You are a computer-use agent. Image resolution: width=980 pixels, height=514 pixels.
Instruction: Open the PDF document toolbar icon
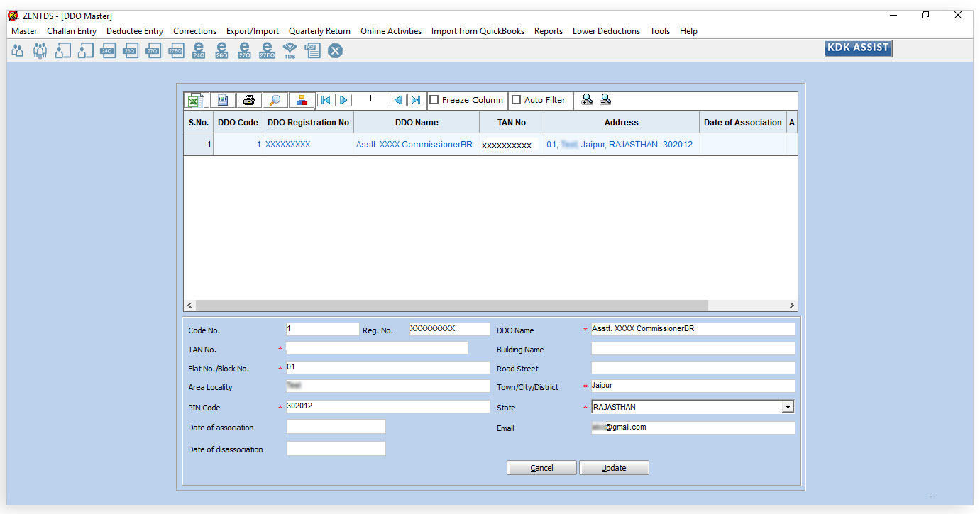point(312,50)
